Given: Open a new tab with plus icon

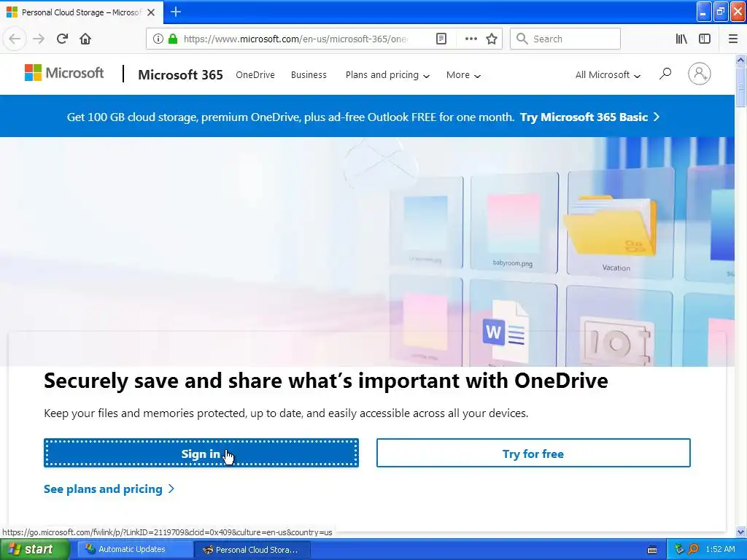Looking at the screenshot, I should 175,12.
